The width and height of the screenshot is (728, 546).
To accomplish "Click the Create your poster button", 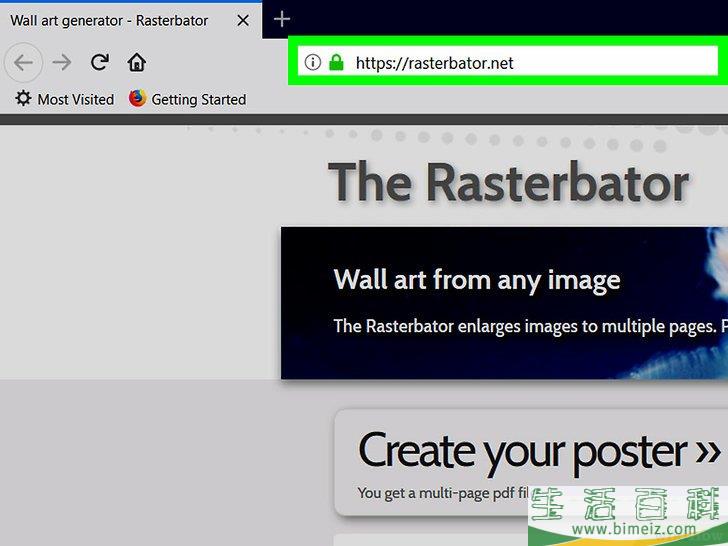I will tap(531, 462).
